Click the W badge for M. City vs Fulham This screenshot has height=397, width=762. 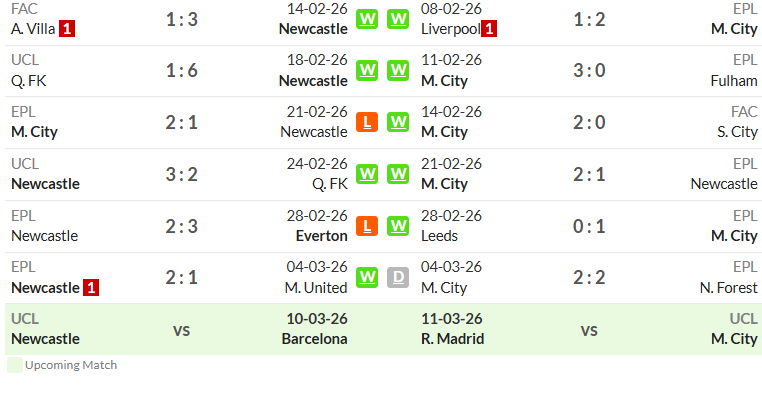pyautogui.click(x=398, y=70)
